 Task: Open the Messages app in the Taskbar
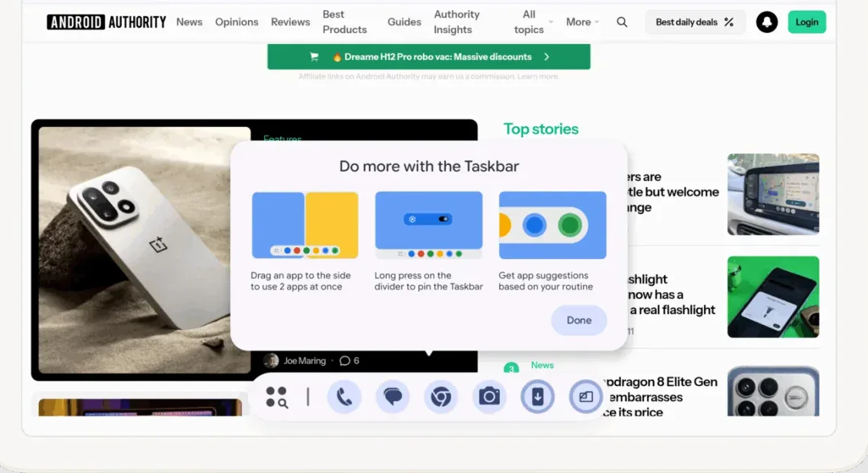coord(393,397)
